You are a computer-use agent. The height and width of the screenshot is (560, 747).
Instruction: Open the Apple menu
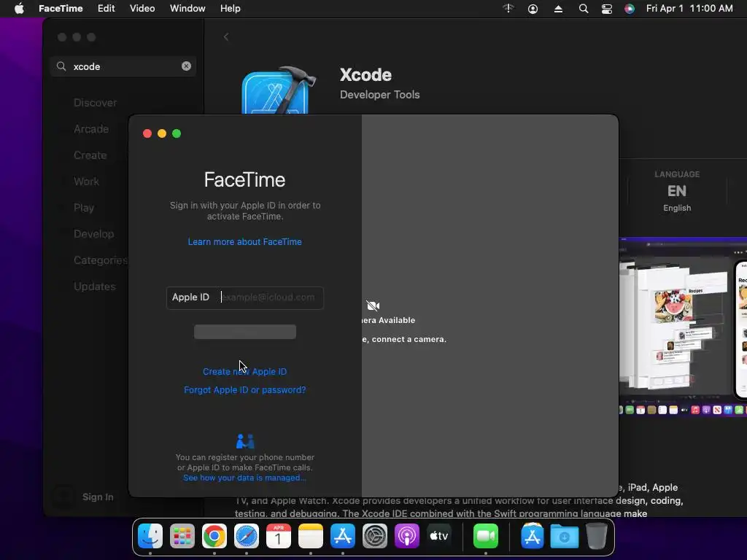point(19,9)
